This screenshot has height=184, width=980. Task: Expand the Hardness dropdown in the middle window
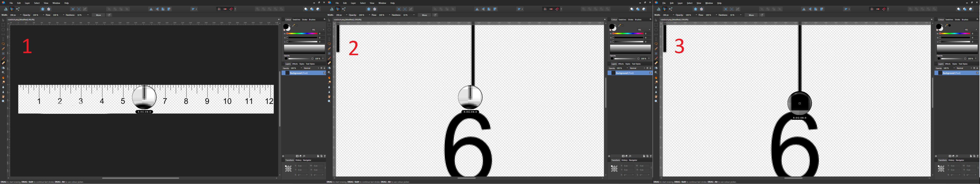[x=414, y=15]
